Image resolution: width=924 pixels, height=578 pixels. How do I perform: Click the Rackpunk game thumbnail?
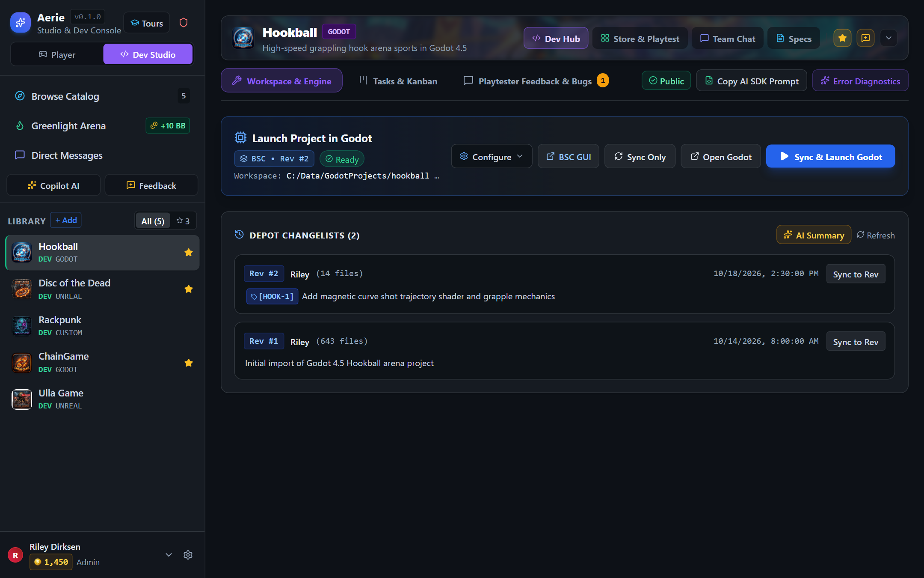coord(22,326)
